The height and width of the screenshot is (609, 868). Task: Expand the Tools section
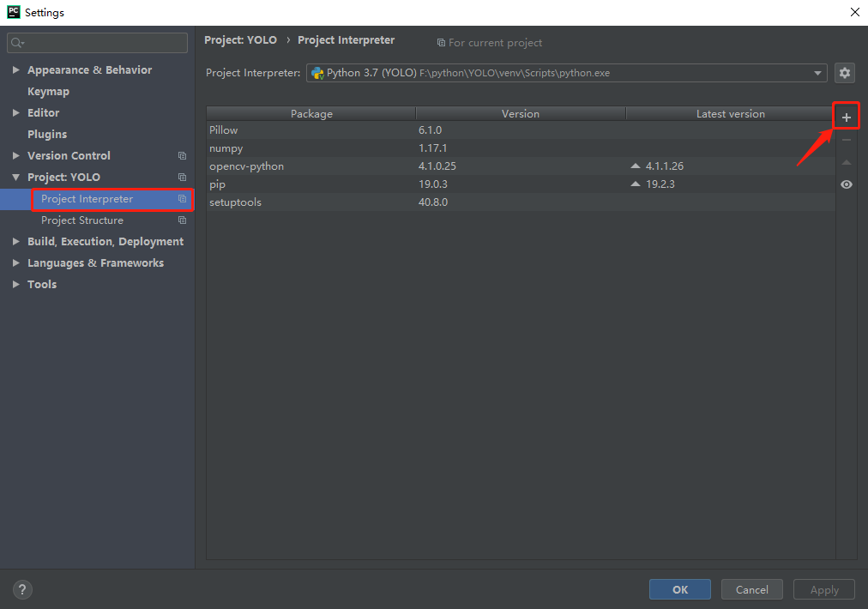click(x=15, y=284)
